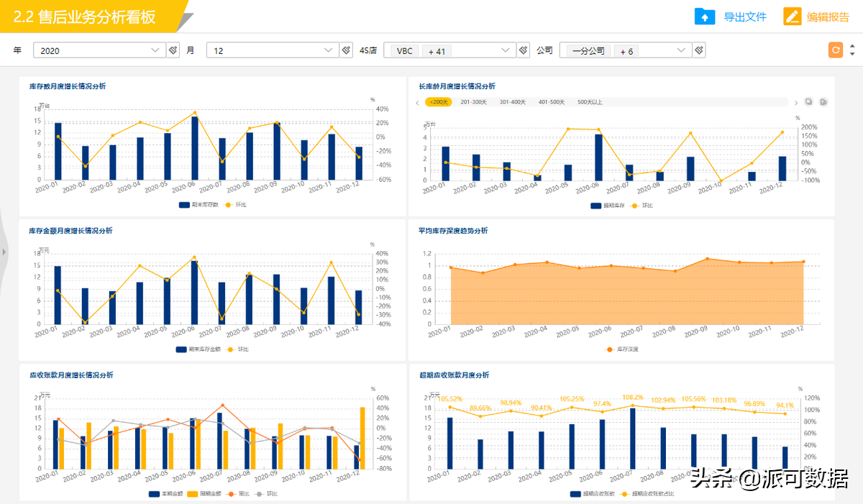Toggle 环比 legend in the 长库龄 chart
The width and height of the screenshot is (863, 504).
pyautogui.click(x=641, y=206)
